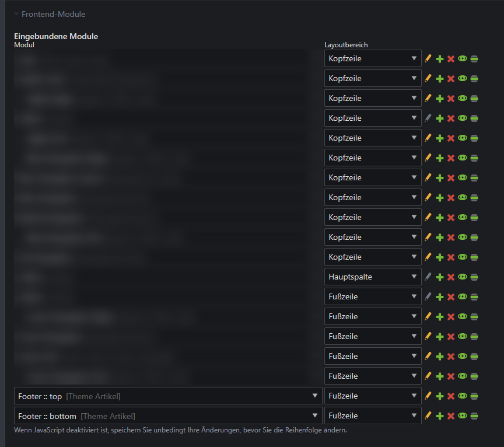Toggle visibility of Footer :: bottom module

(x=463, y=416)
